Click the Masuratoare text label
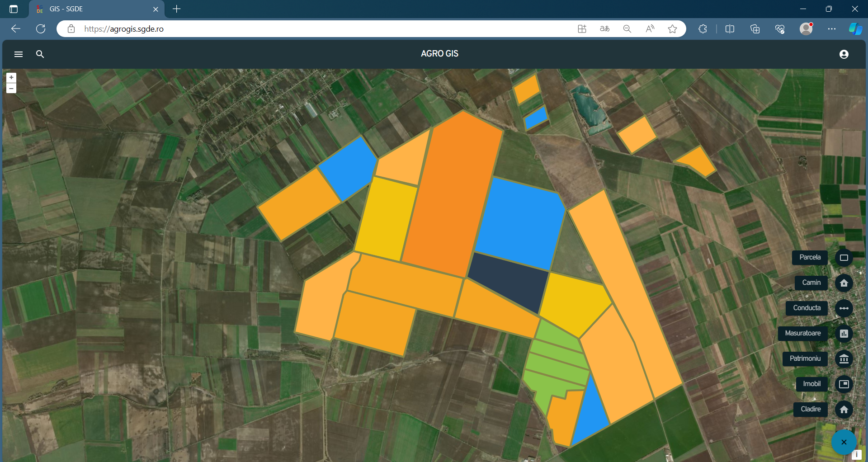Screen dimensions: 868x462 pos(802,334)
